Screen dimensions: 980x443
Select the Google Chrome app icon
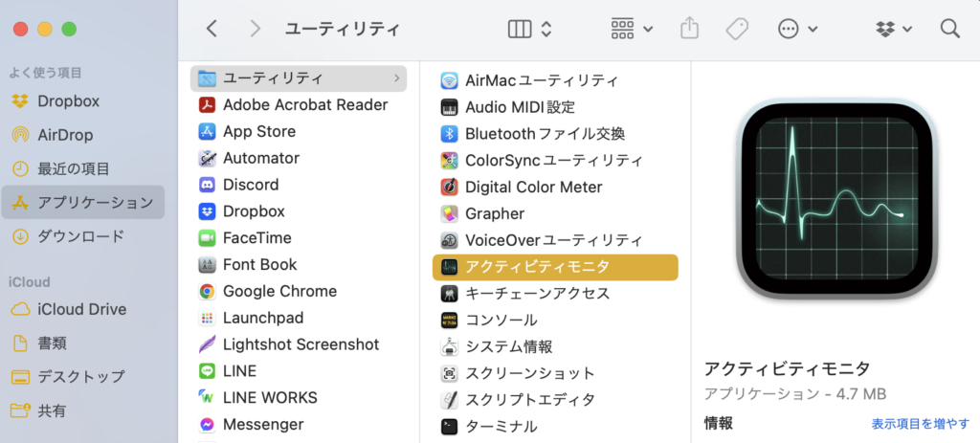[x=207, y=292]
